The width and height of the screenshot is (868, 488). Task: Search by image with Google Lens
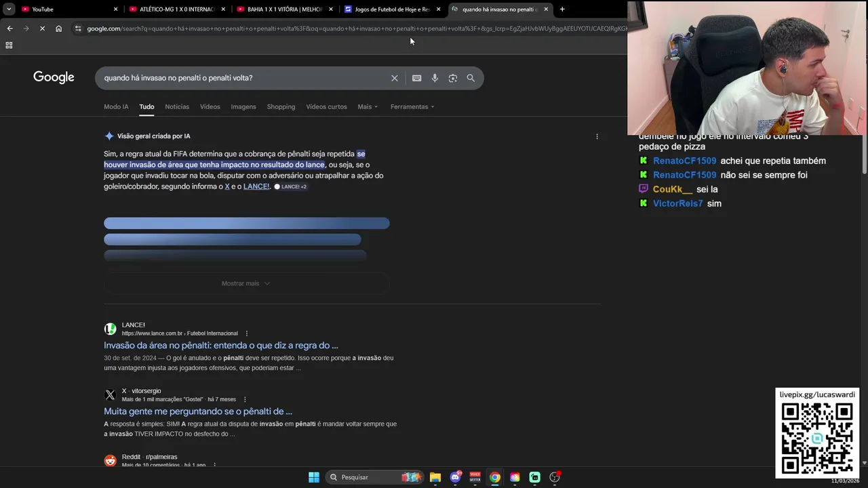click(453, 78)
